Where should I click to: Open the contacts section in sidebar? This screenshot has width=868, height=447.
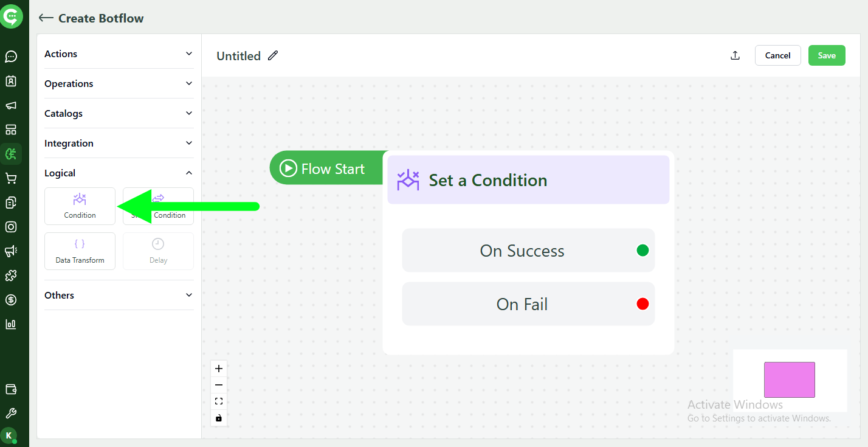[x=13, y=81]
